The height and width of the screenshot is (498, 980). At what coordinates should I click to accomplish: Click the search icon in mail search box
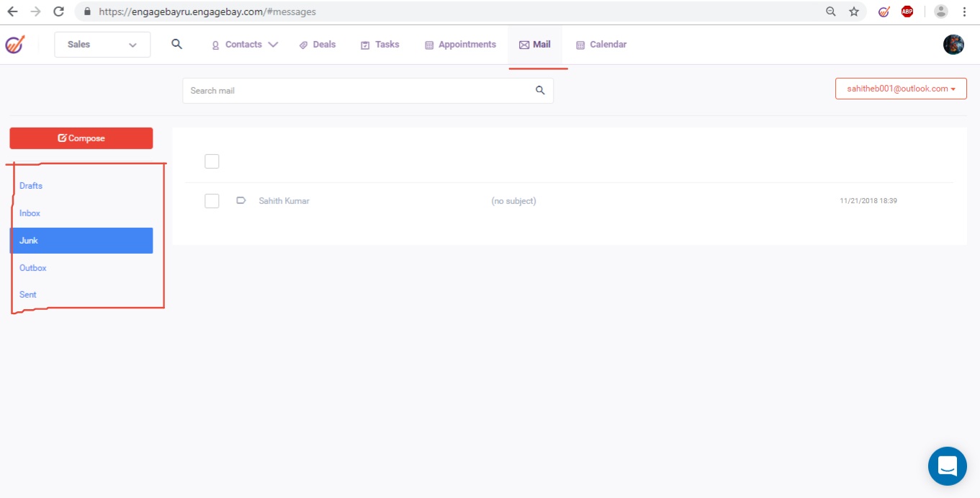tap(540, 91)
